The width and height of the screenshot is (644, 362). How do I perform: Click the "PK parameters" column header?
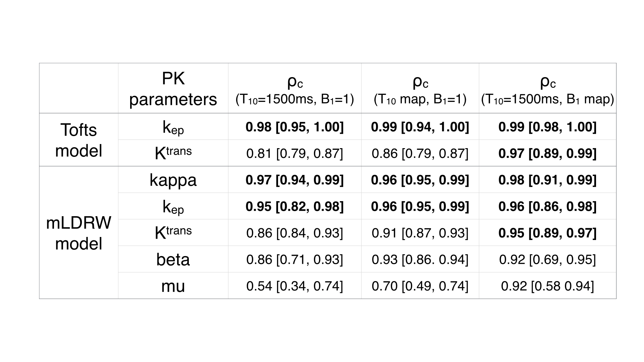coord(173,89)
